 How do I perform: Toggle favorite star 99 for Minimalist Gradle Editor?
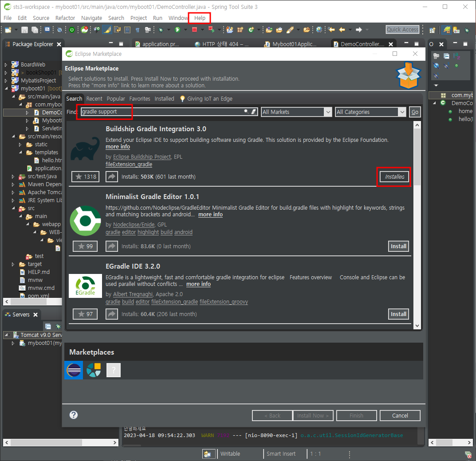tap(85, 246)
